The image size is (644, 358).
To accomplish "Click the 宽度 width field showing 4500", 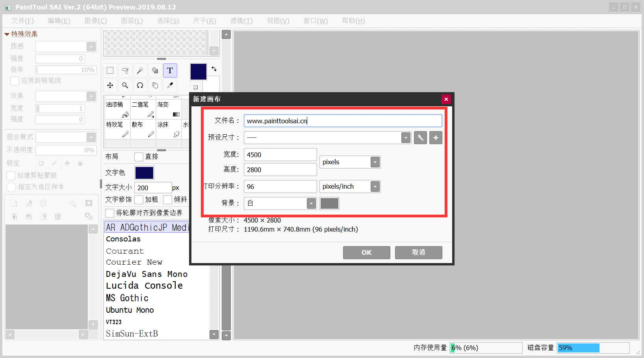I will coord(280,155).
